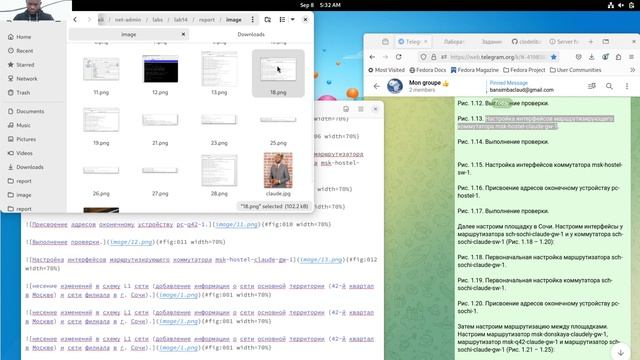Select the 28.png thumbnail
Viewport: 640px width, 360px height.
[x=219, y=170]
